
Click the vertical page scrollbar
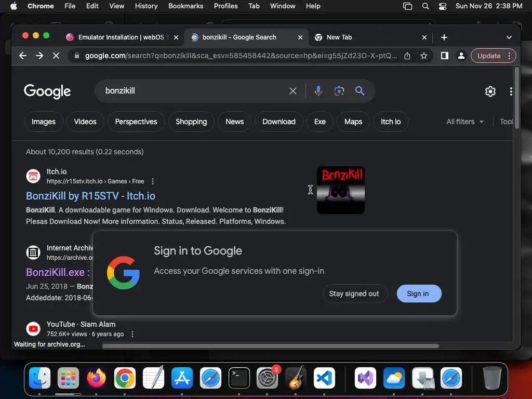pyautogui.click(x=517, y=98)
